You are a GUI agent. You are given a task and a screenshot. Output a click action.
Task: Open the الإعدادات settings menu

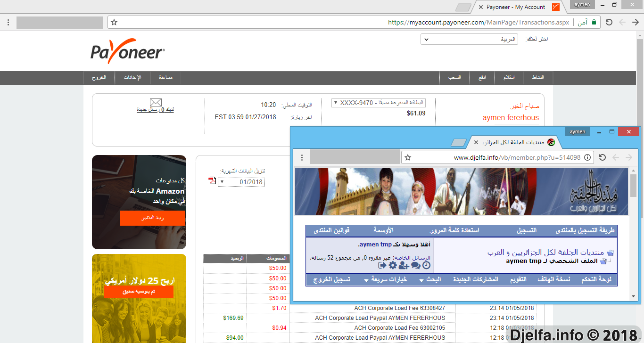pyautogui.click(x=132, y=77)
